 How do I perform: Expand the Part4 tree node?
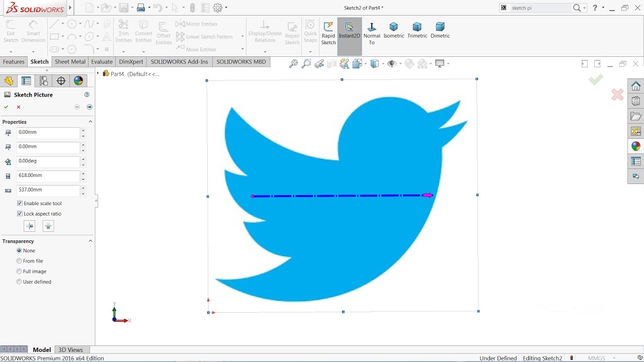point(99,73)
